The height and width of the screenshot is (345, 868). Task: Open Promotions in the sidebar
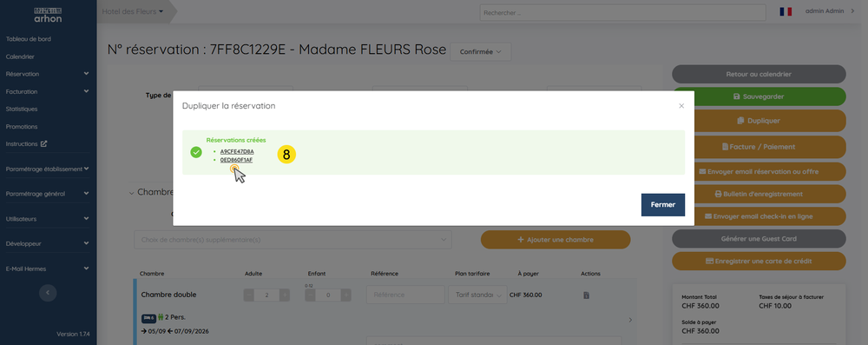coord(22,127)
